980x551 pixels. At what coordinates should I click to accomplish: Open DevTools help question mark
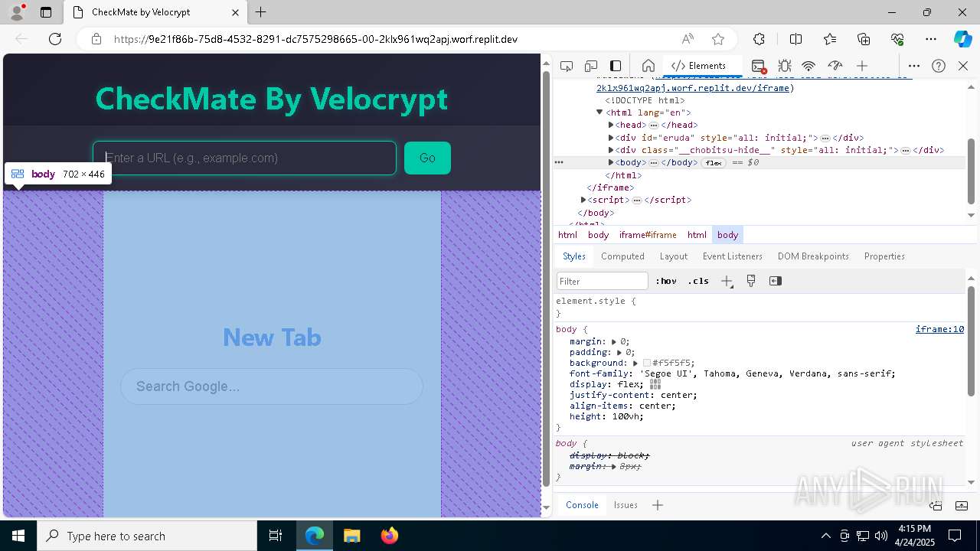click(939, 66)
